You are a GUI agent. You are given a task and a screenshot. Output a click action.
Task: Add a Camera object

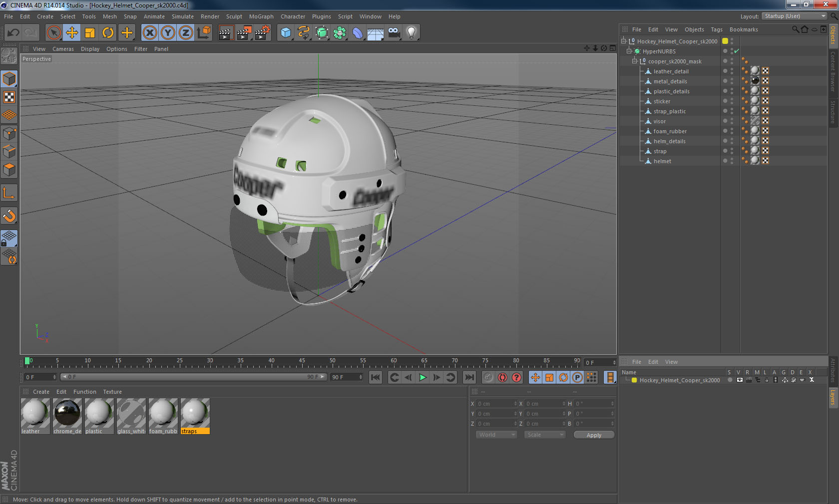coord(394,33)
